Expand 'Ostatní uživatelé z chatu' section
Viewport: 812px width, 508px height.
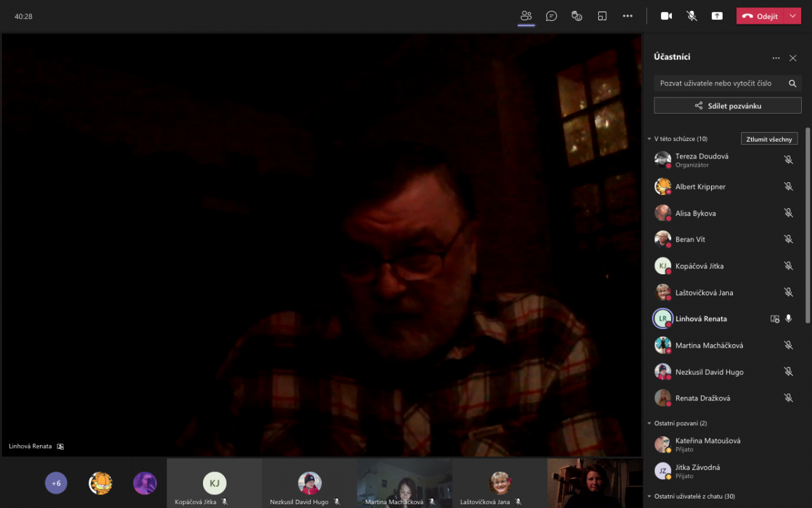[x=650, y=496]
